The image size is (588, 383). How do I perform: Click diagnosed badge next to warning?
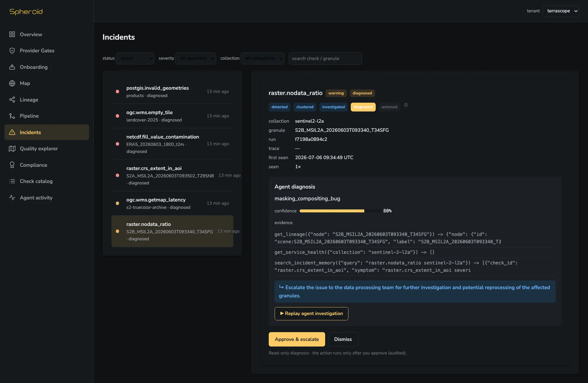coord(362,93)
